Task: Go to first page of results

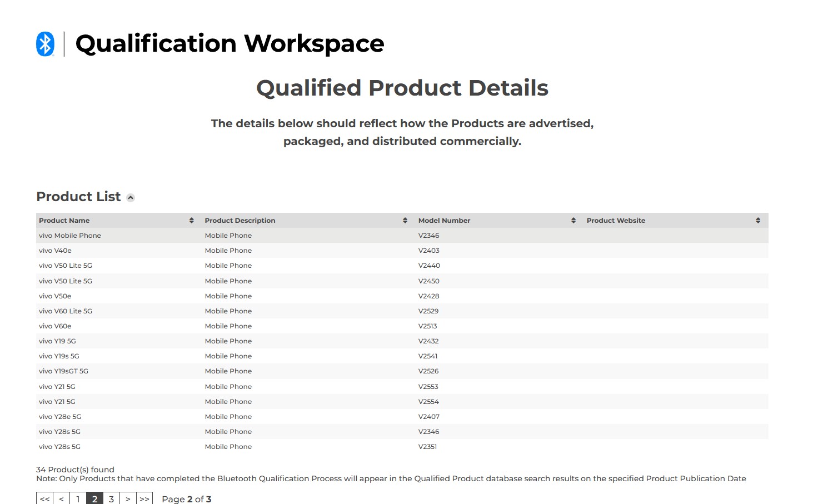Action: pos(44,498)
